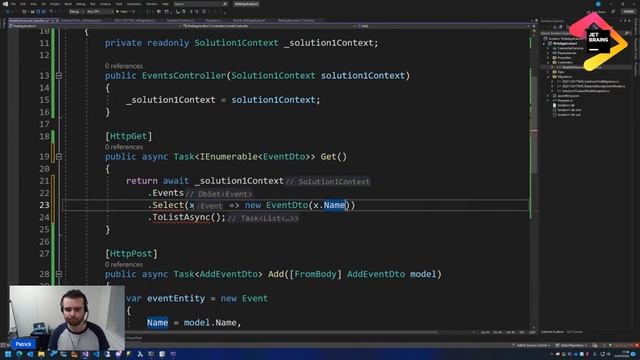
Task: Select the Data folder in Solution Explorer
Action: tap(561, 72)
